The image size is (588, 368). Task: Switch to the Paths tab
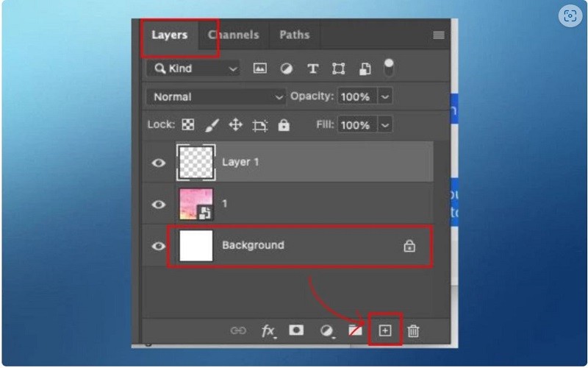tap(295, 35)
